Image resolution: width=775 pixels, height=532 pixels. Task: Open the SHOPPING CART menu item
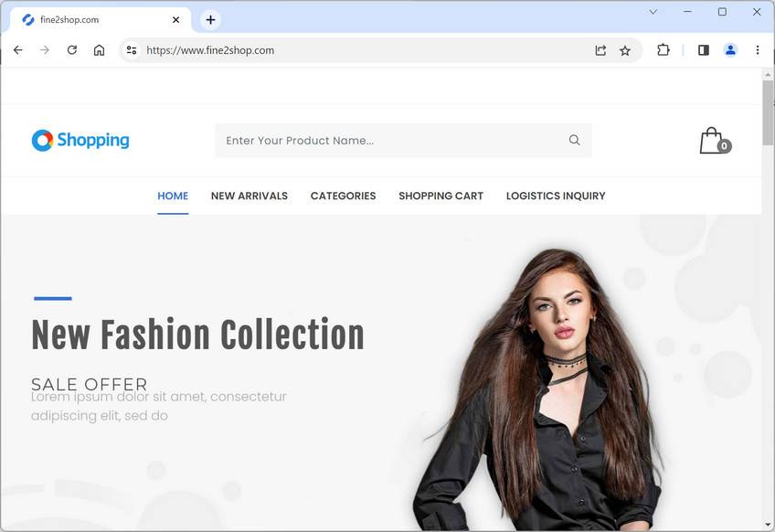[x=441, y=196]
